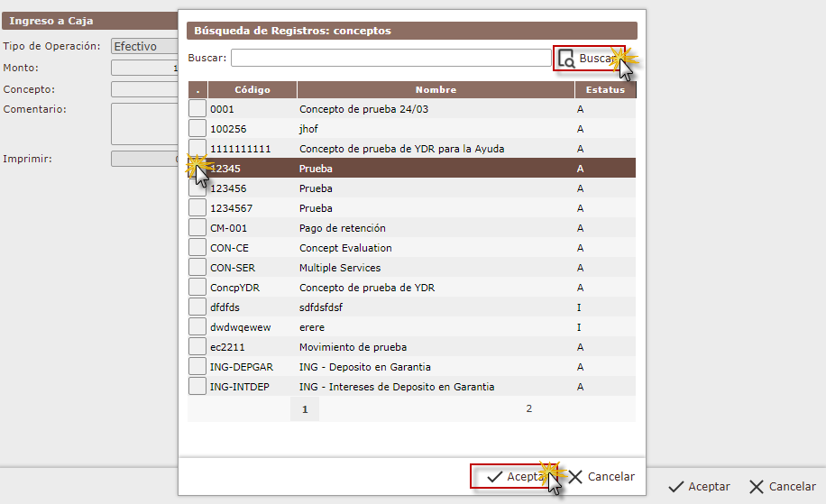Click the checkmark icon on dialog Aceptar
Image resolution: width=826 pixels, height=504 pixels.
click(x=494, y=477)
